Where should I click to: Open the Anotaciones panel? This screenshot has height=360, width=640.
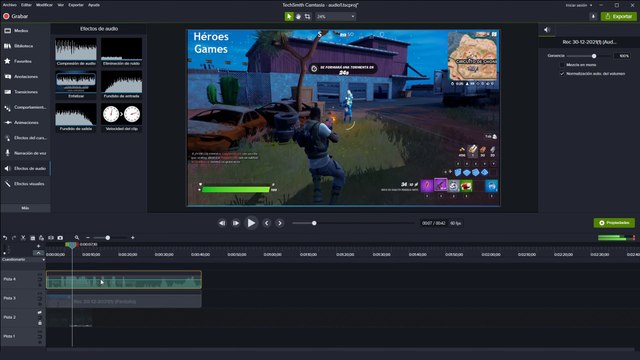[x=24, y=77]
